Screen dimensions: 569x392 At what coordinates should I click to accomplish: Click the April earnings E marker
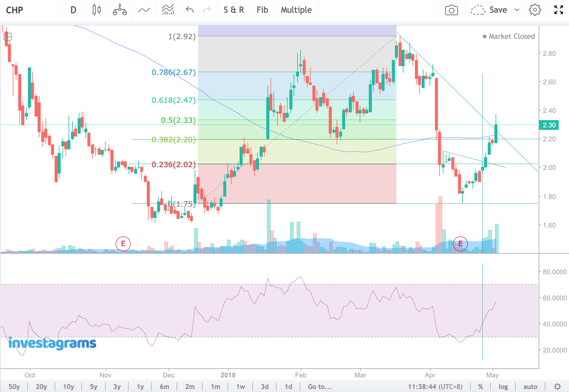(460, 244)
